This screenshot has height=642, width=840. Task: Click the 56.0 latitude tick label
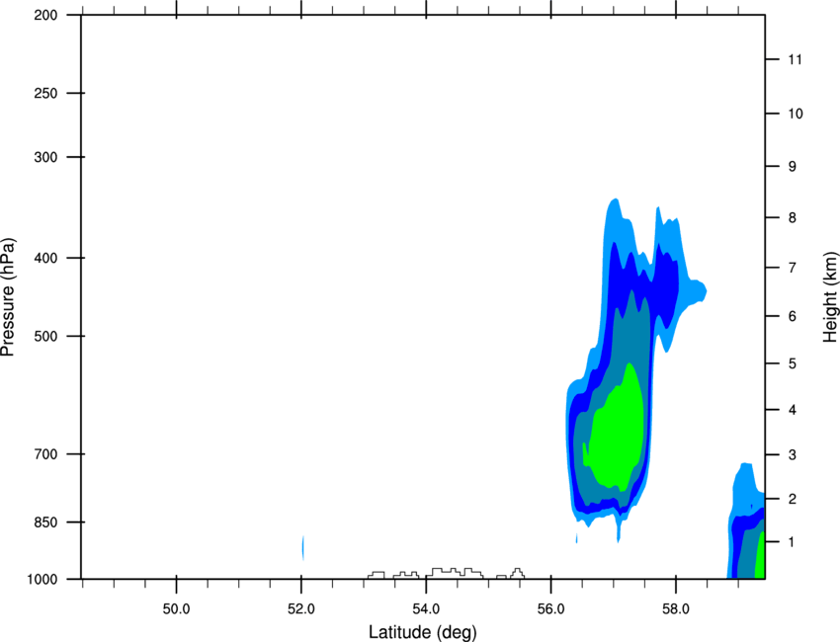click(x=551, y=609)
